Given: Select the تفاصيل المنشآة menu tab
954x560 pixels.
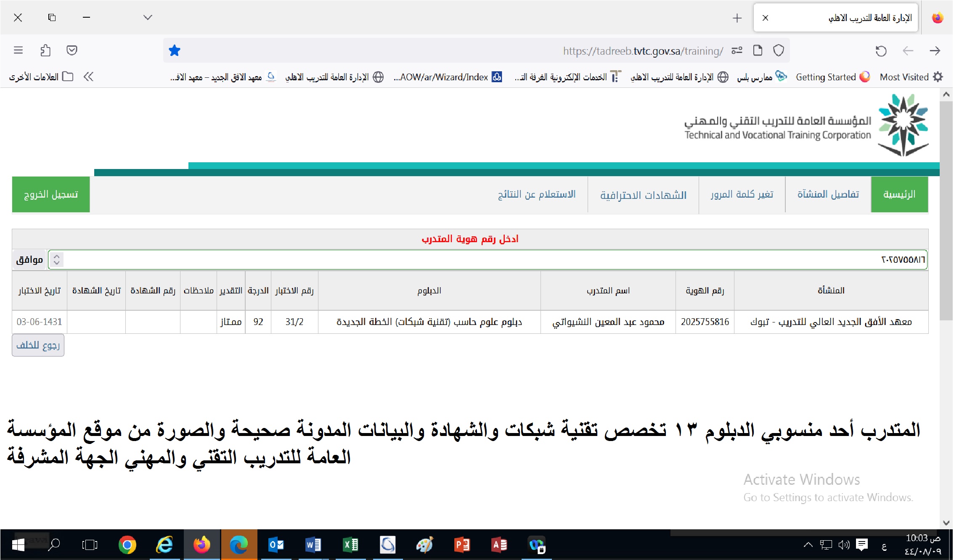Looking at the screenshot, I should coord(828,194).
